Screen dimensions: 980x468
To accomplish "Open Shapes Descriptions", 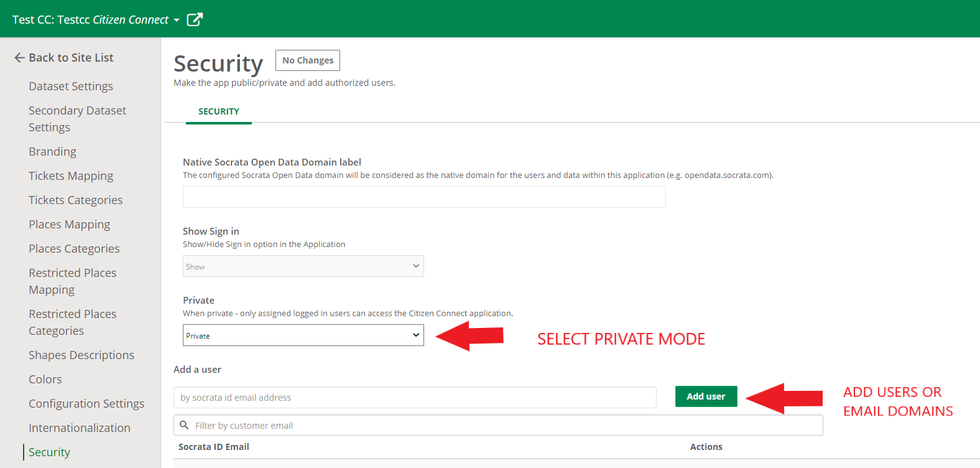I will [81, 355].
